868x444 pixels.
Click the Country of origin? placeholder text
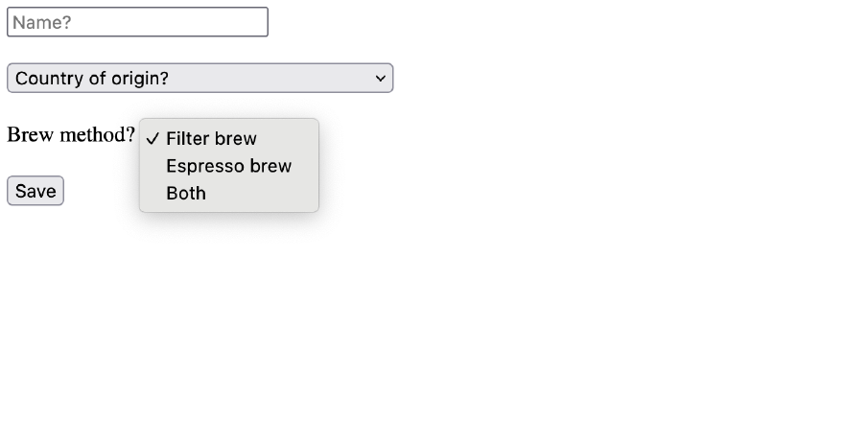pyautogui.click(x=92, y=79)
